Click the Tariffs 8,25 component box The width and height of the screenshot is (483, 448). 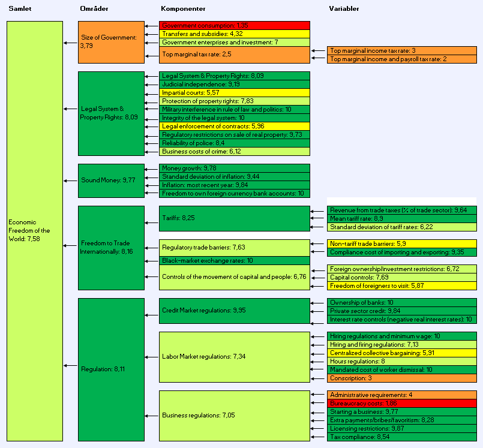pyautogui.click(x=234, y=218)
